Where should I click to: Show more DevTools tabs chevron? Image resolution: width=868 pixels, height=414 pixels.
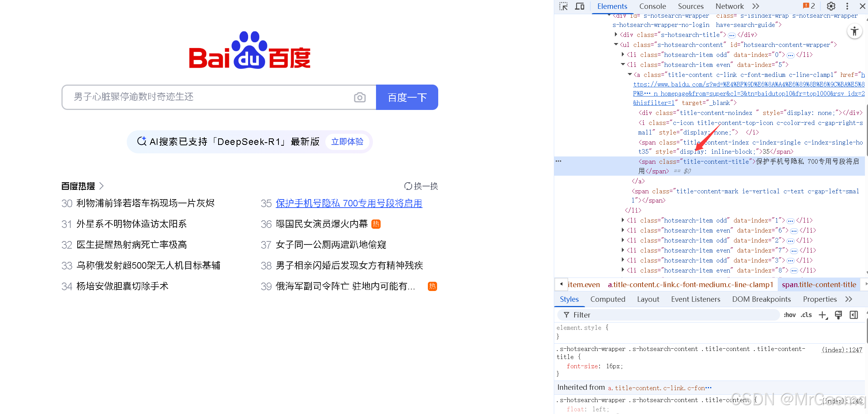pos(756,6)
